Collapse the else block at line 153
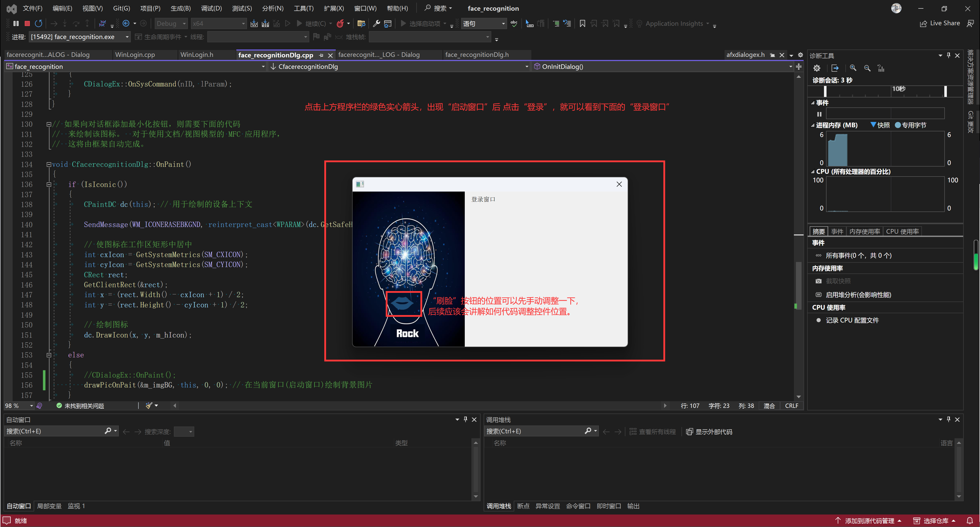 [x=49, y=355]
